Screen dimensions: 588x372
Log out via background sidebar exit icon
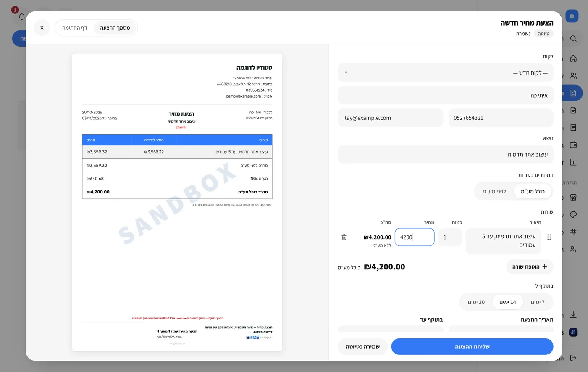pos(573,358)
